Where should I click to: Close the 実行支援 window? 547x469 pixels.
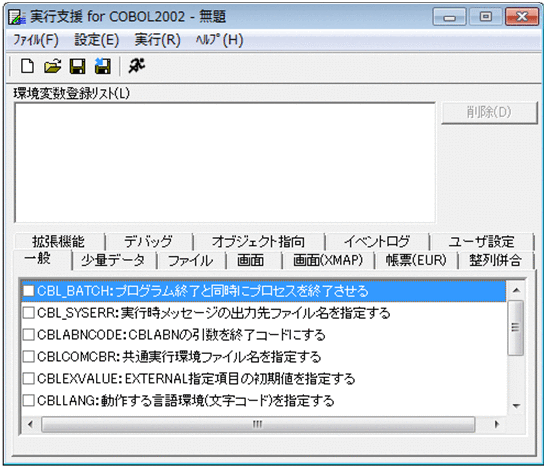click(x=522, y=17)
